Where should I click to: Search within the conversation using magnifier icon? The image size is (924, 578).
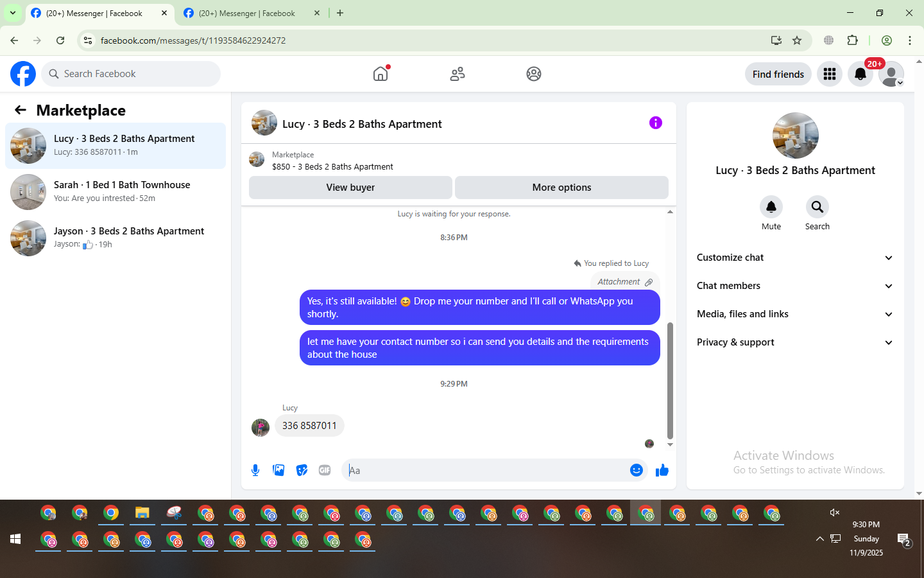817,207
